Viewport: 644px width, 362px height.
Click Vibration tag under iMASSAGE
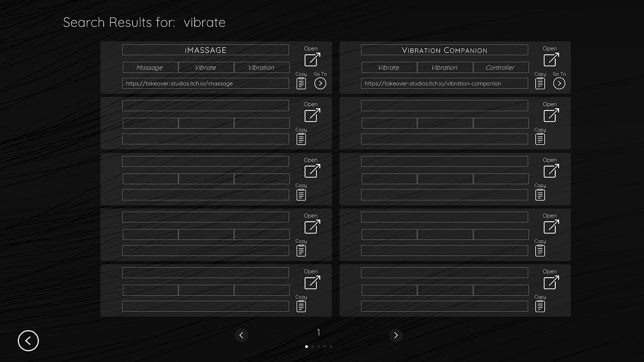click(261, 67)
